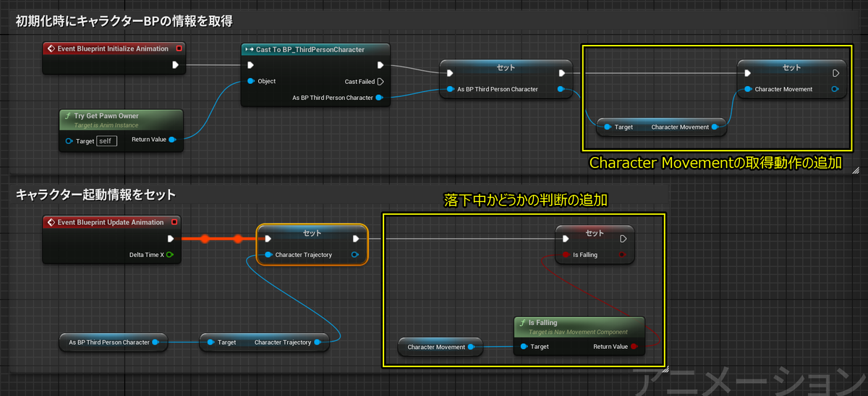This screenshot has height=396, width=868.
Task: Select the Is Falling function node header
Action: click(579, 327)
